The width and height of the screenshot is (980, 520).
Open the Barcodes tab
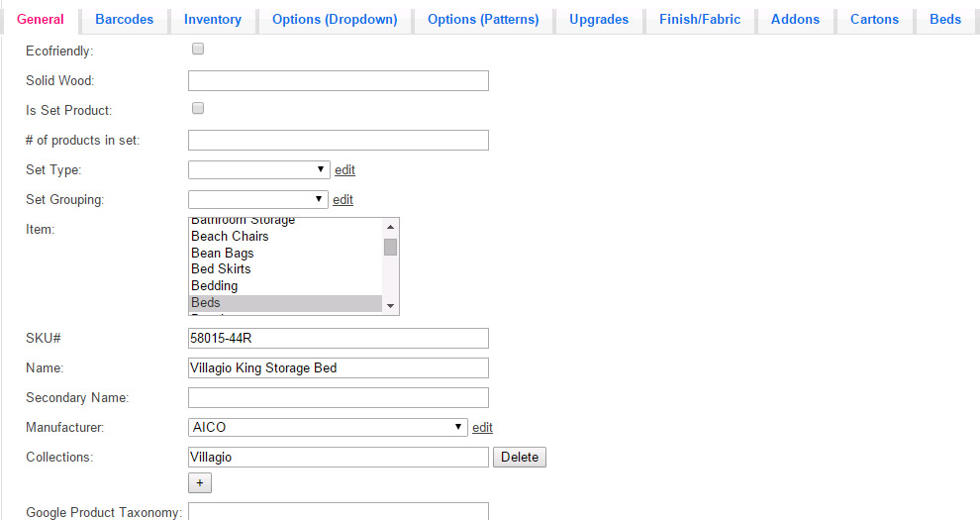click(x=125, y=20)
